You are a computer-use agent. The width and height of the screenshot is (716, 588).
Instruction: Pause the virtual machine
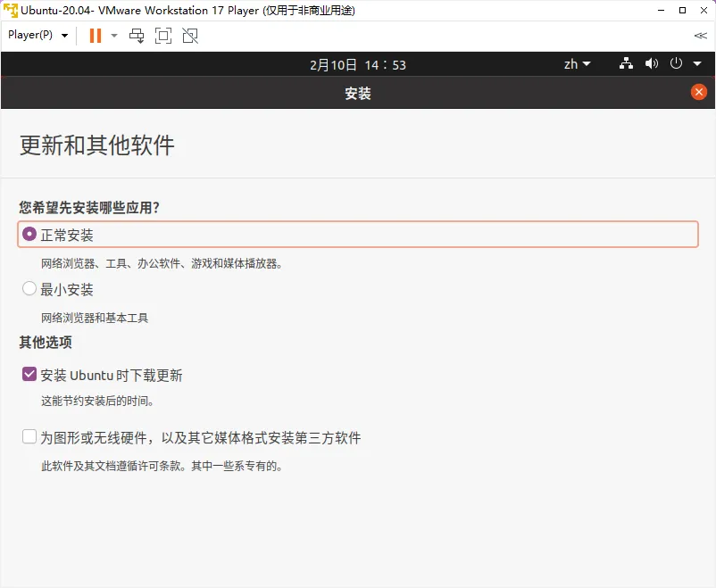click(96, 35)
